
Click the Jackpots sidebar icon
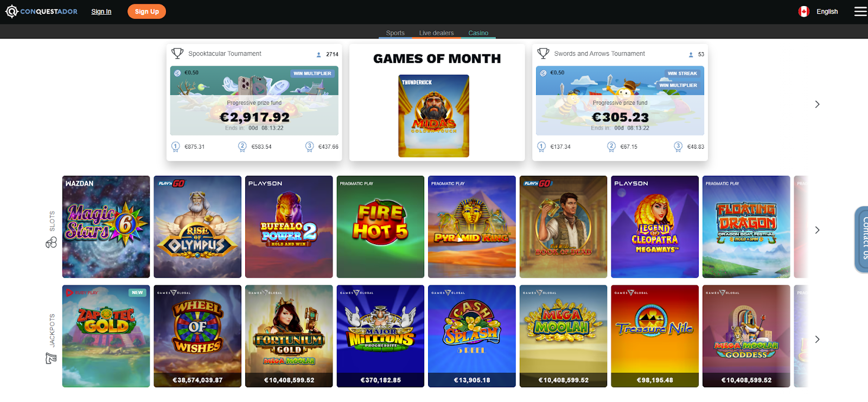coord(51,358)
